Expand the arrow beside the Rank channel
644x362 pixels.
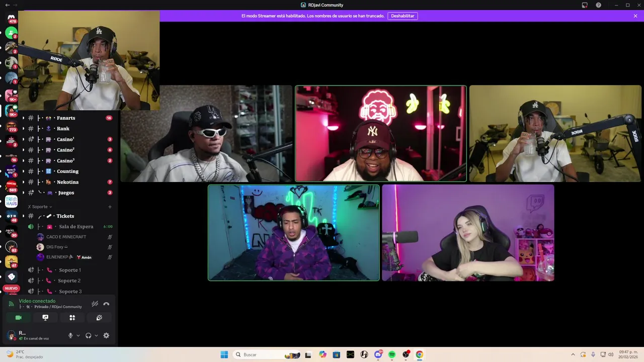coord(23,129)
